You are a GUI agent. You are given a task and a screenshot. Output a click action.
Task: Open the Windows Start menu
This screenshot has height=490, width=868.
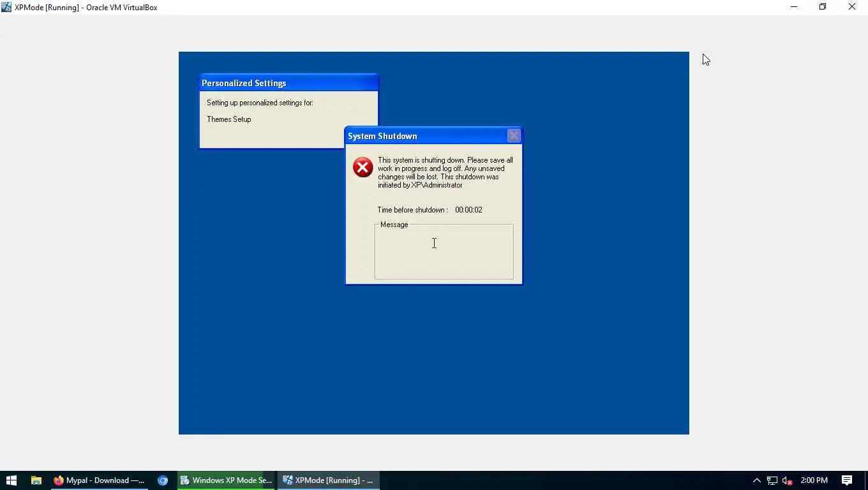[x=11, y=480]
